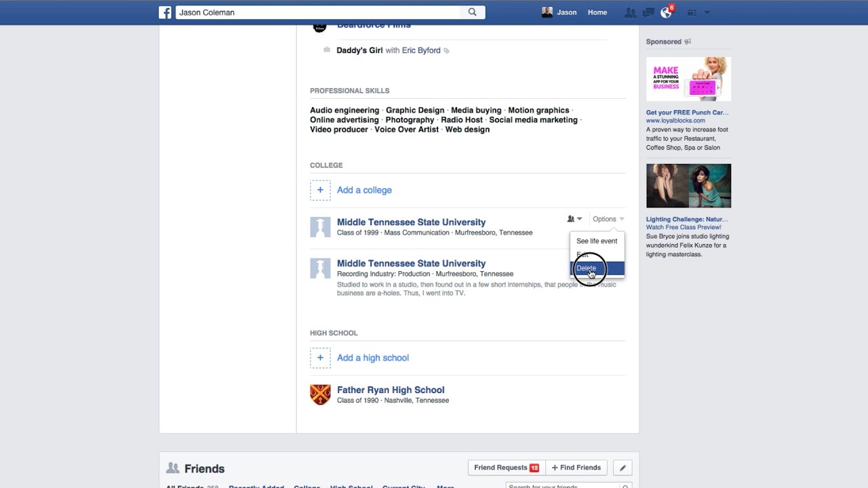This screenshot has width=868, height=488.
Task: Choose Delete from the options menu
Action: pyautogui.click(x=597, y=268)
